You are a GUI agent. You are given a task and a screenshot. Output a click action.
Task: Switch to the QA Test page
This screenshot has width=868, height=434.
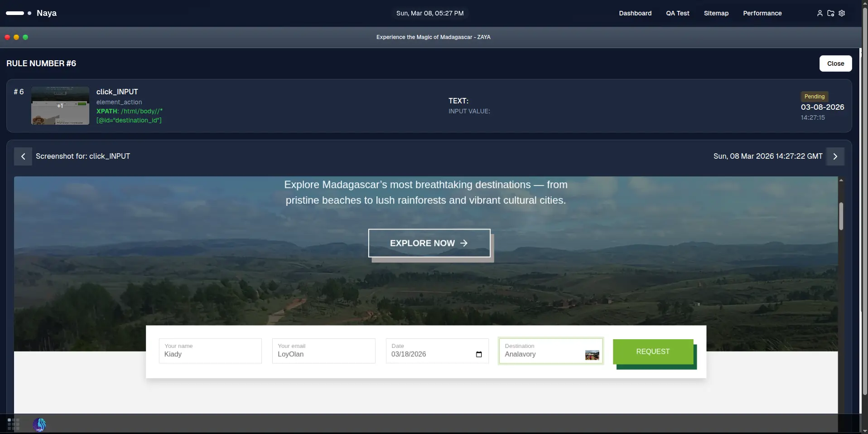tap(677, 13)
